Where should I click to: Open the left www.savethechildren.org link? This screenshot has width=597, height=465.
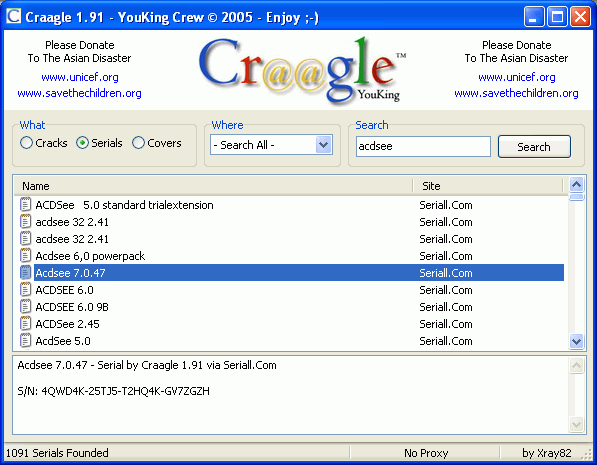coord(80,93)
